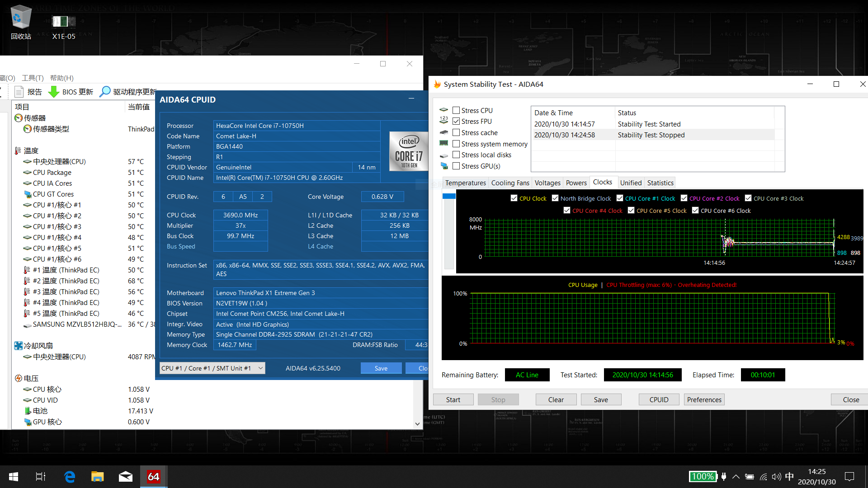
Task: Select the sensor (传感器) category icon
Action: tap(19, 118)
